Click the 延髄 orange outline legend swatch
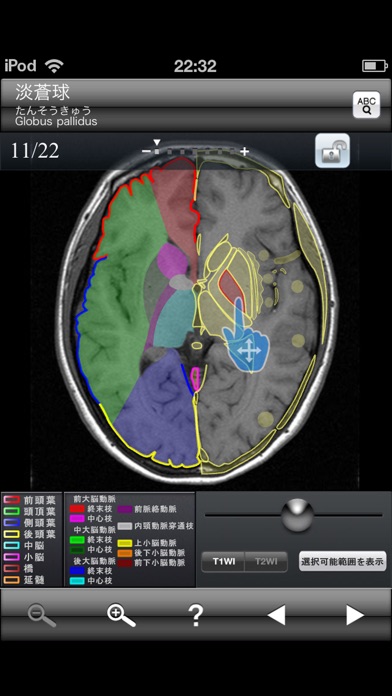Screen dimensions: 392x696 click(x=11, y=580)
